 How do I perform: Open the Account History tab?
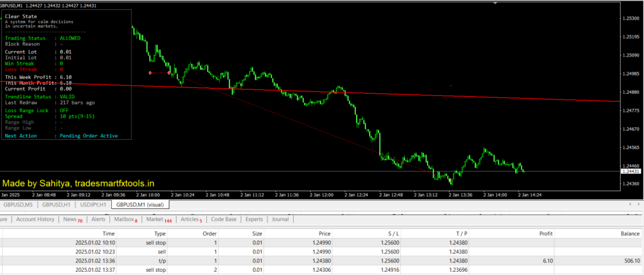[x=35, y=220]
